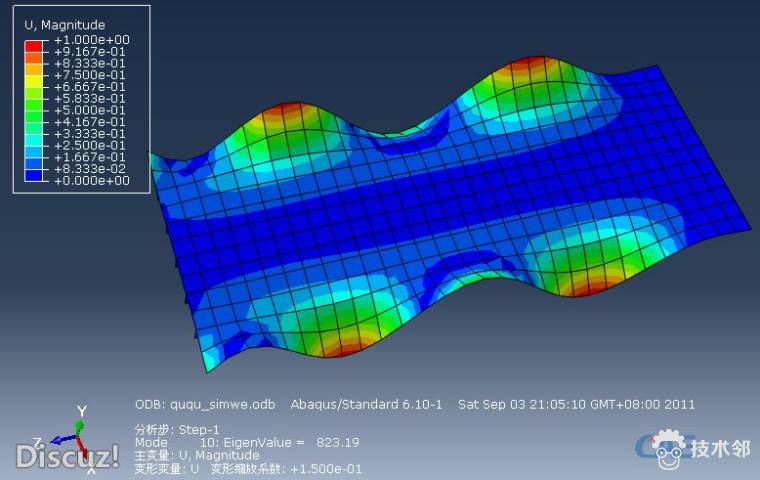Select the +5.000e-01 legend value
The width and height of the screenshot is (760, 480).
click(91, 110)
